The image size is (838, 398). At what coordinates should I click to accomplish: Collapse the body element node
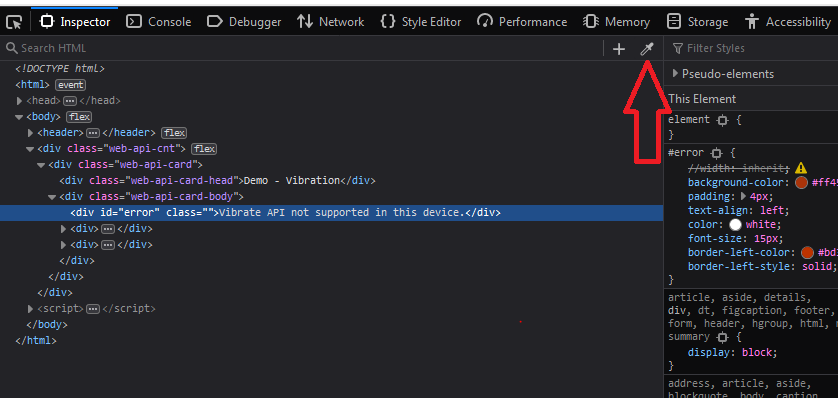pos(20,116)
